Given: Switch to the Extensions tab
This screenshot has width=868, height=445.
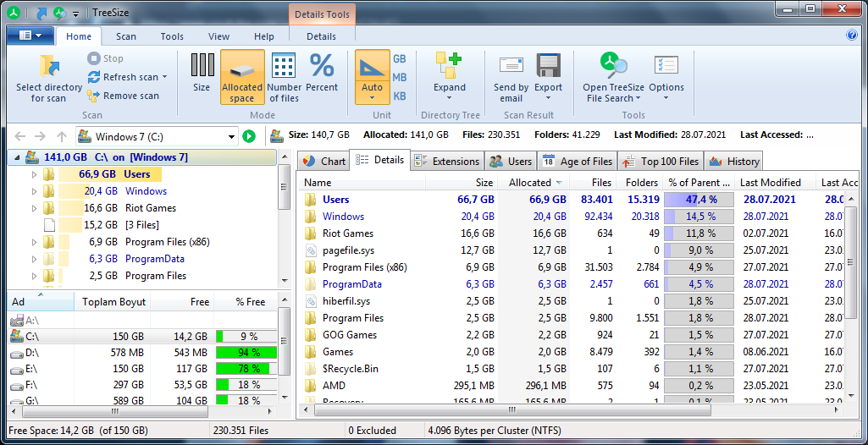Looking at the screenshot, I should [x=448, y=162].
